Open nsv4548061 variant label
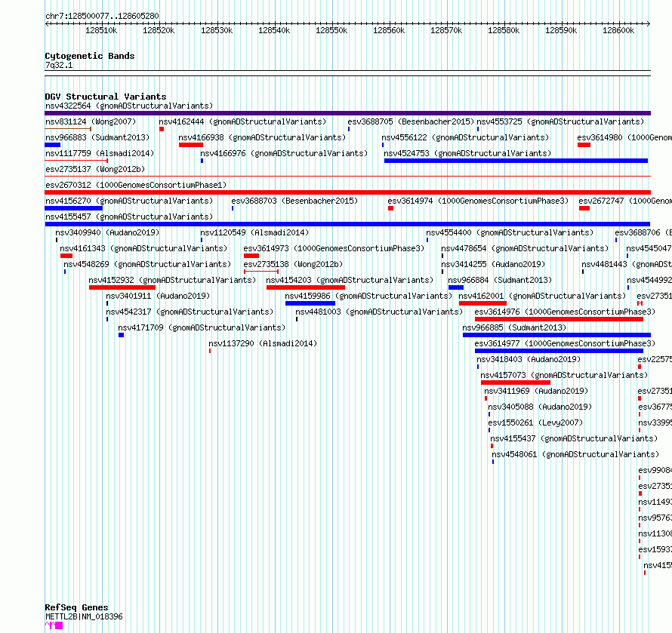Viewport: 672px width, 633px height. coord(575,454)
